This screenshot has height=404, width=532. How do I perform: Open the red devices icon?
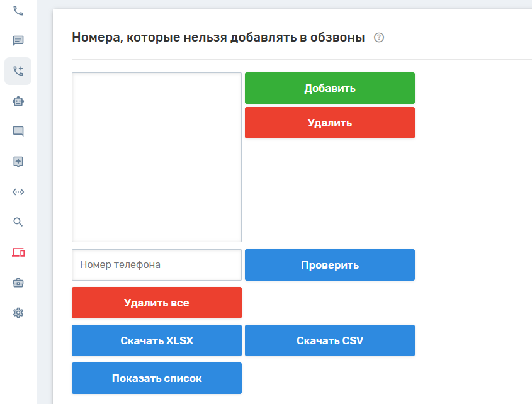coord(18,252)
